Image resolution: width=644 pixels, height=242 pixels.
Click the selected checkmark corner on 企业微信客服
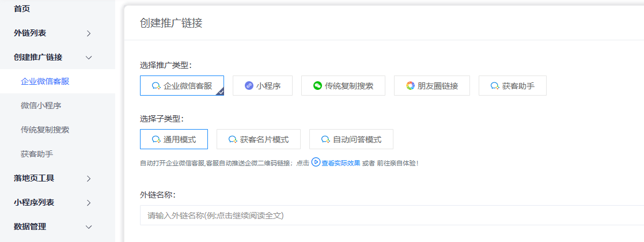[x=221, y=92]
